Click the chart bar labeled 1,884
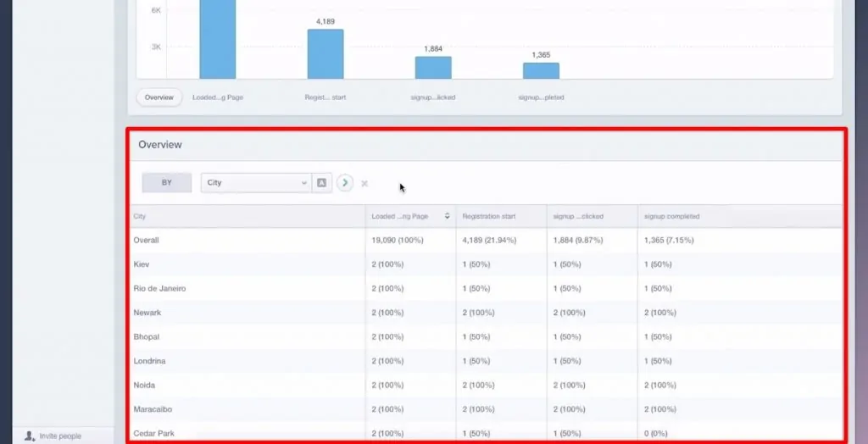Image resolution: width=868 pixels, height=444 pixels. (x=433, y=68)
